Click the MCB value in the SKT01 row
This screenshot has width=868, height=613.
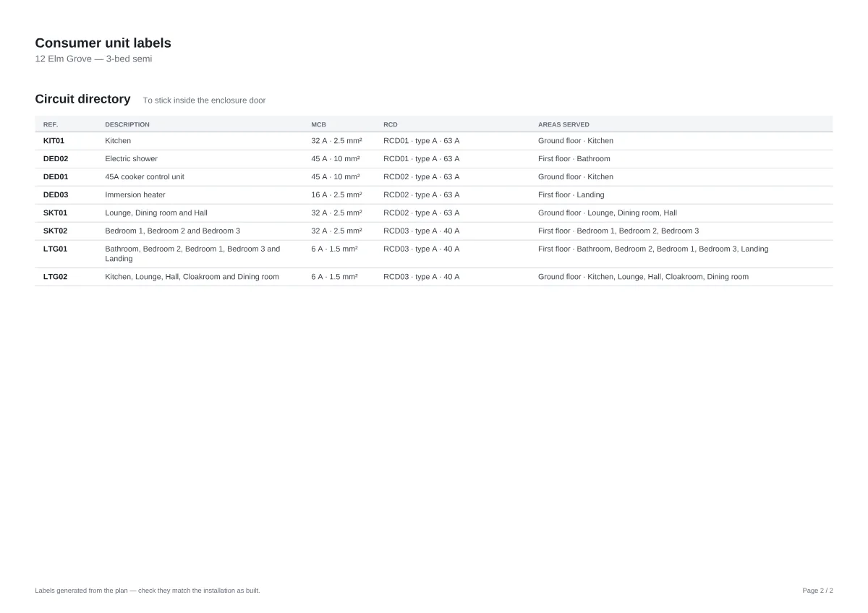337,213
